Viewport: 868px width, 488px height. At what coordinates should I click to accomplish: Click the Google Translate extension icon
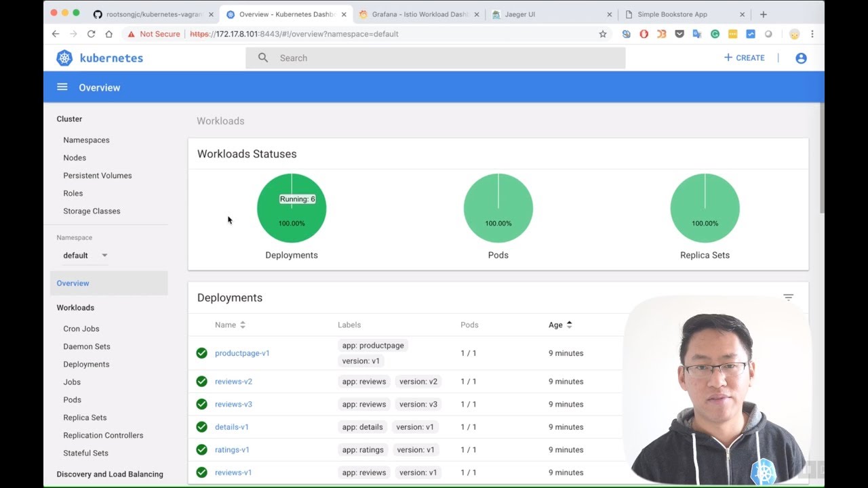(697, 34)
